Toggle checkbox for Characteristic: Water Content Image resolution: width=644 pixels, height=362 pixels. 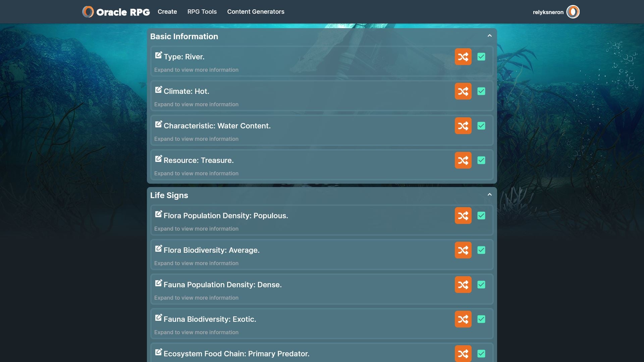(x=481, y=126)
